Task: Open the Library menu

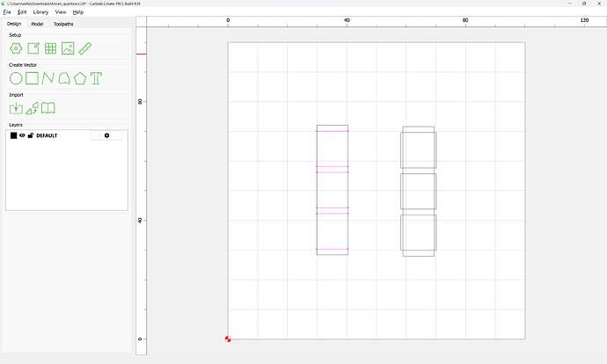Action: (x=40, y=12)
